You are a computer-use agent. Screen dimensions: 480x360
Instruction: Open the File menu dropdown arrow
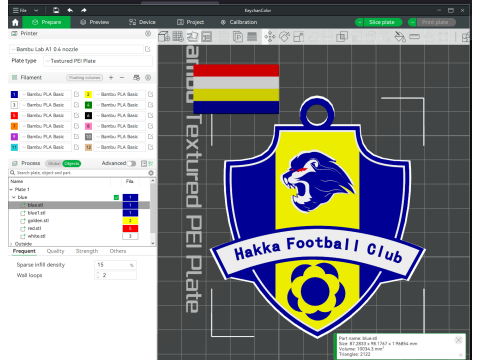coord(36,10)
